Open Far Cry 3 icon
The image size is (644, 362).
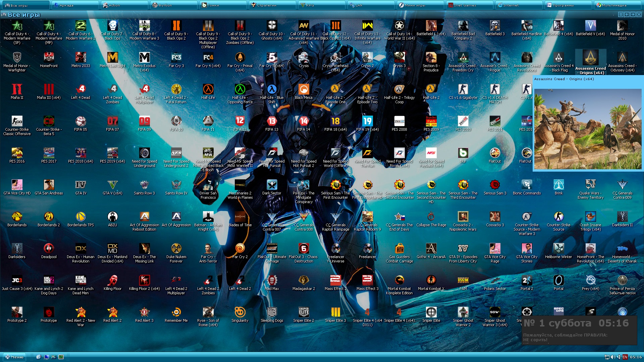tap(176, 60)
